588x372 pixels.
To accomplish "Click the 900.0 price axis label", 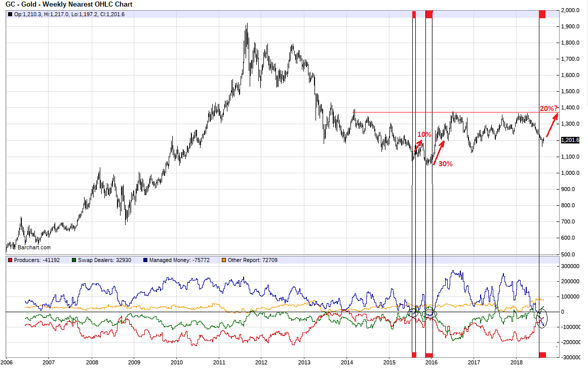I will pyautogui.click(x=568, y=189).
